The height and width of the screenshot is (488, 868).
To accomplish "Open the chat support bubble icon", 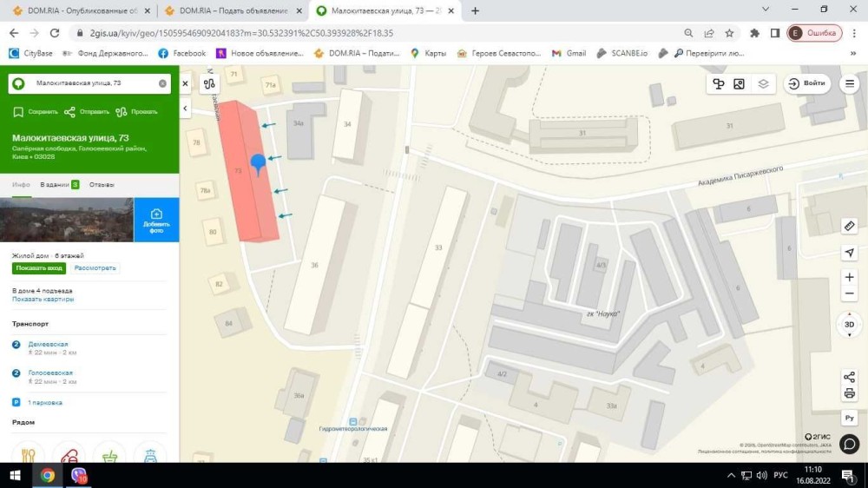I will tap(850, 444).
